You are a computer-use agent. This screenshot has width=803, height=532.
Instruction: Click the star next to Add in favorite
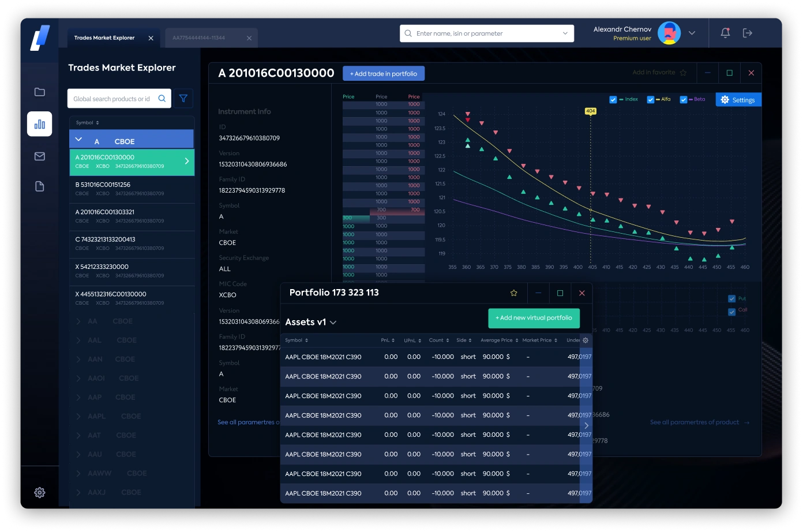click(684, 73)
